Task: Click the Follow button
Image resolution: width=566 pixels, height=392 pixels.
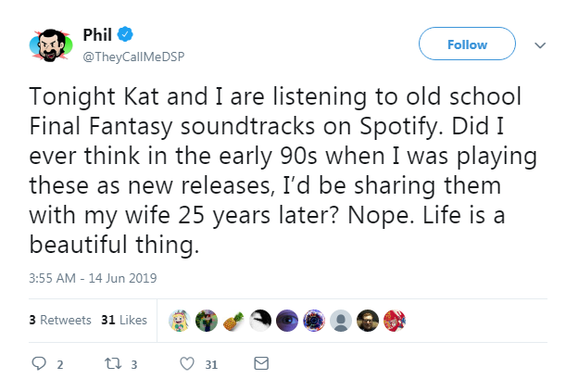Action: pyautogui.click(x=467, y=44)
